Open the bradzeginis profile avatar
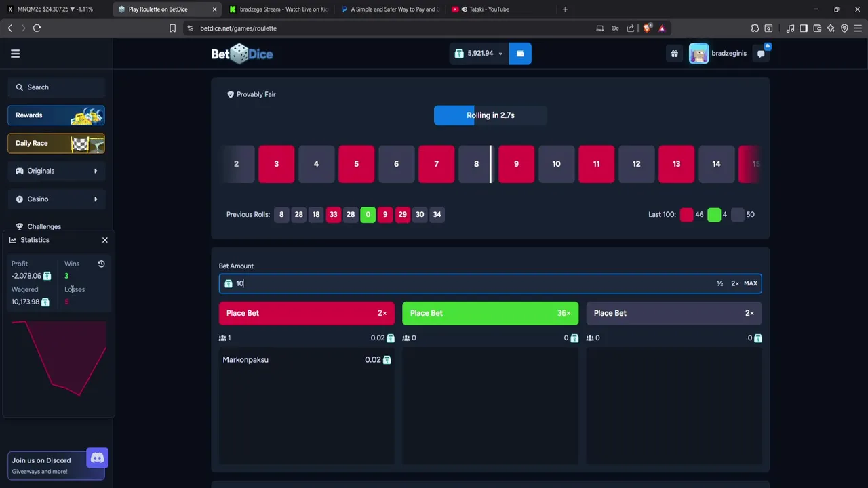868x488 pixels. coord(698,54)
